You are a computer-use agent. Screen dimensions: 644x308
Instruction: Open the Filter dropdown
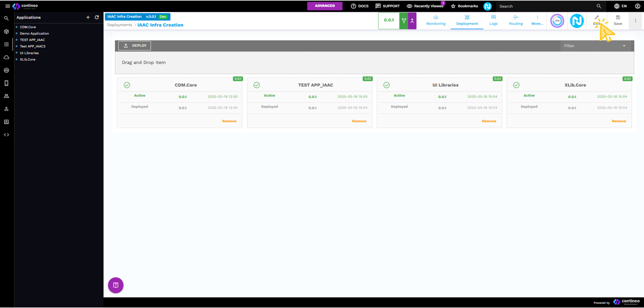coord(594,46)
